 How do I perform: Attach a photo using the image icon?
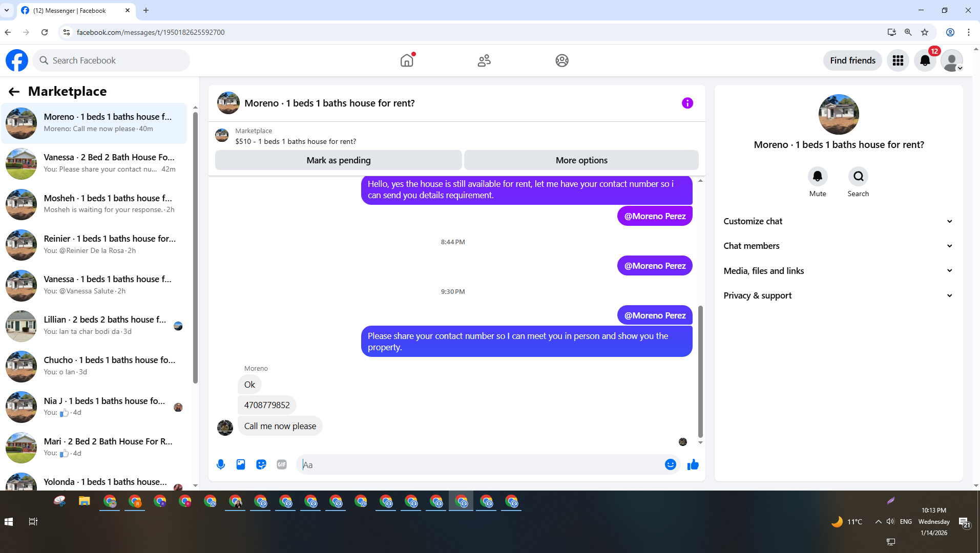click(241, 464)
